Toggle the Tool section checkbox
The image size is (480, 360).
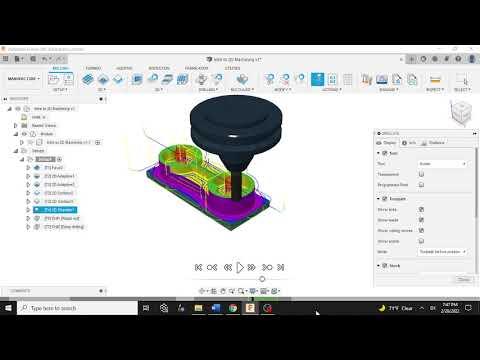[x=385, y=153]
